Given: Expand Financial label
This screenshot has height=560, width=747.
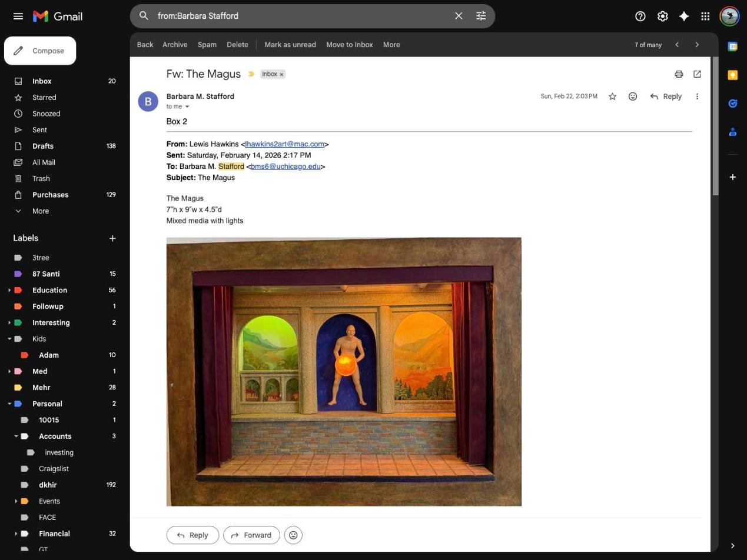Looking at the screenshot, I should (16, 534).
